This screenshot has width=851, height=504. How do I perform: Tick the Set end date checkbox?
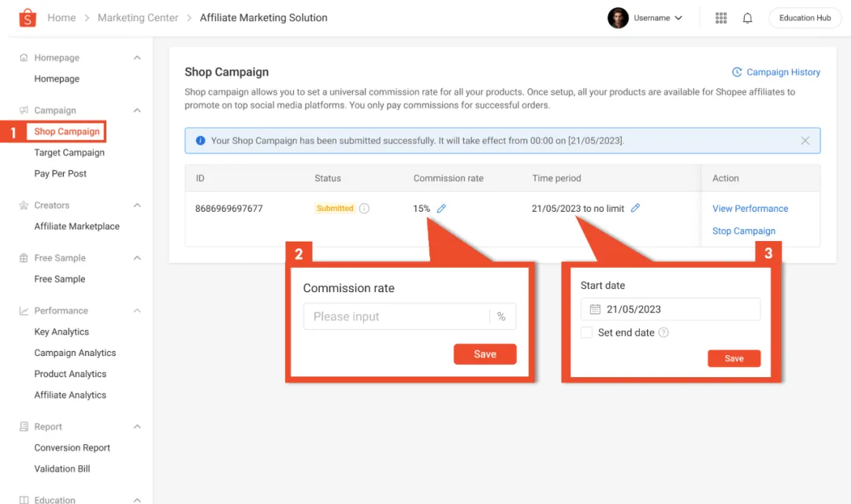[587, 332]
